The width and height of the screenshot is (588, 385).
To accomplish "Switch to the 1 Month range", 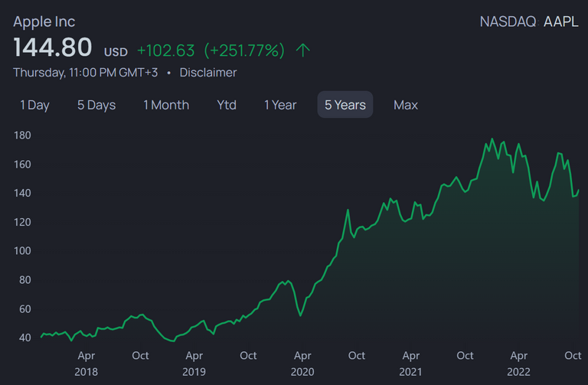I will (x=166, y=105).
